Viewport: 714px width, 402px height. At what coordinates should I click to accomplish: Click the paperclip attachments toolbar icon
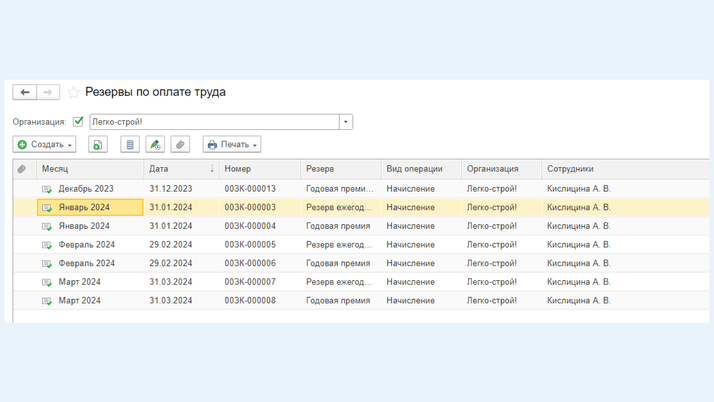pyautogui.click(x=180, y=145)
